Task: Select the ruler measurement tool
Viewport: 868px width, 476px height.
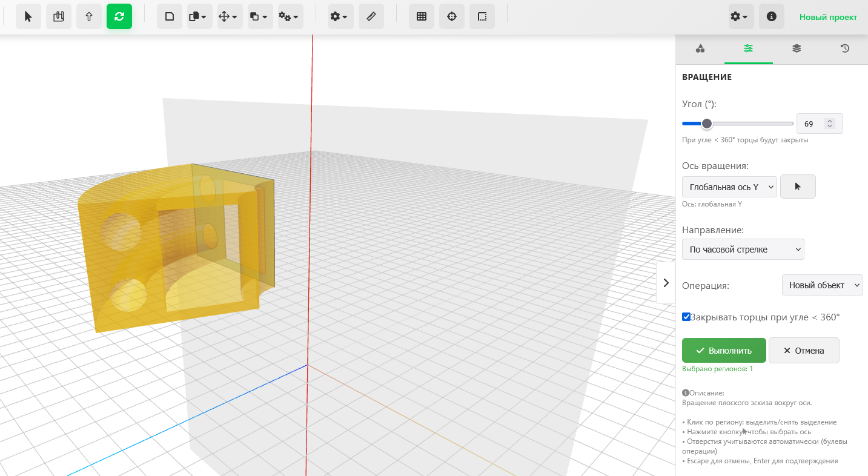Action: [371, 17]
